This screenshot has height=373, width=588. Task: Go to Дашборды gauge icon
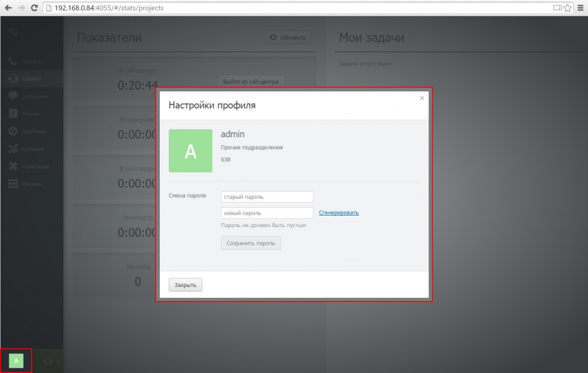pos(13,131)
